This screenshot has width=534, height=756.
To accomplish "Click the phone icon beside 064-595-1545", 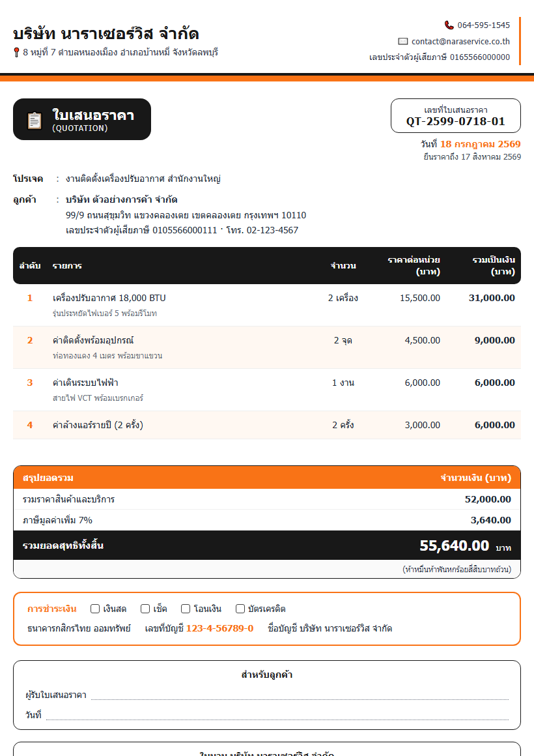I will coord(449,25).
